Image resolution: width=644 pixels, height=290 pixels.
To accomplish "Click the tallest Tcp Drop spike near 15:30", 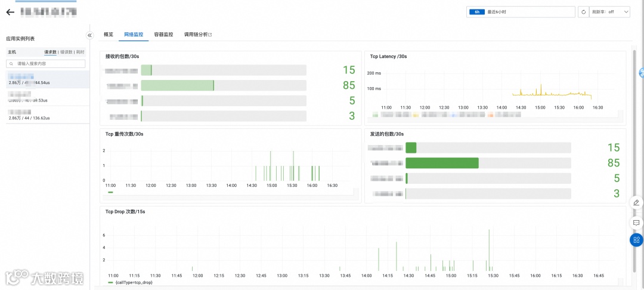I will 489,249.
